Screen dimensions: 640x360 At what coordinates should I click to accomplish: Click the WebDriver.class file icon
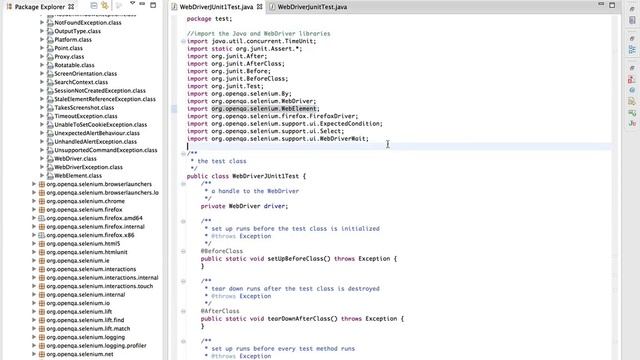coord(50,159)
